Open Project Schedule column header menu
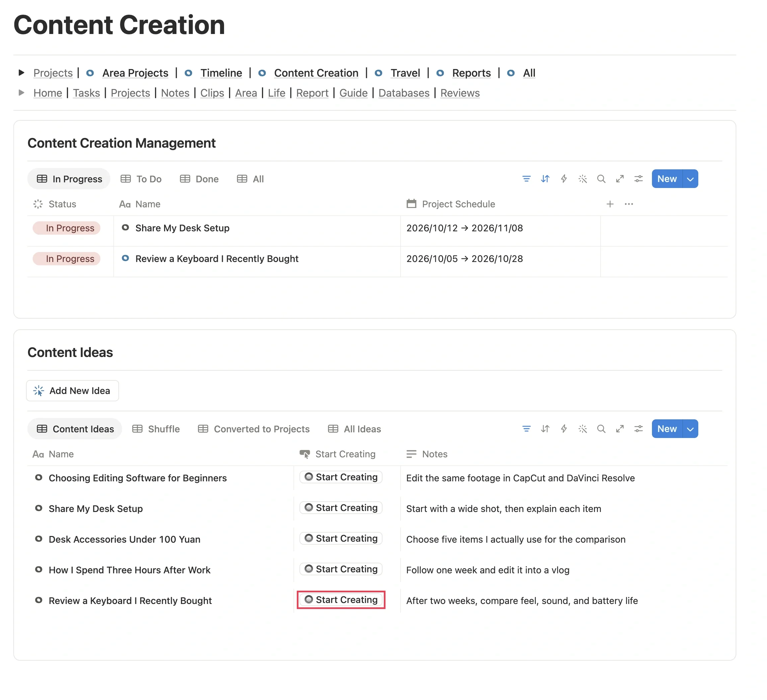767x700 pixels. pos(451,204)
